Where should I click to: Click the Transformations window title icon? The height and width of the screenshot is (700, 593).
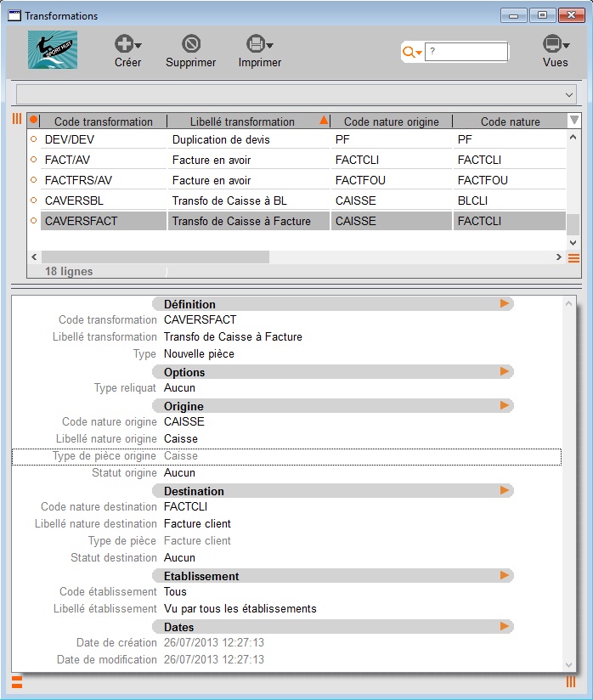click(x=14, y=15)
